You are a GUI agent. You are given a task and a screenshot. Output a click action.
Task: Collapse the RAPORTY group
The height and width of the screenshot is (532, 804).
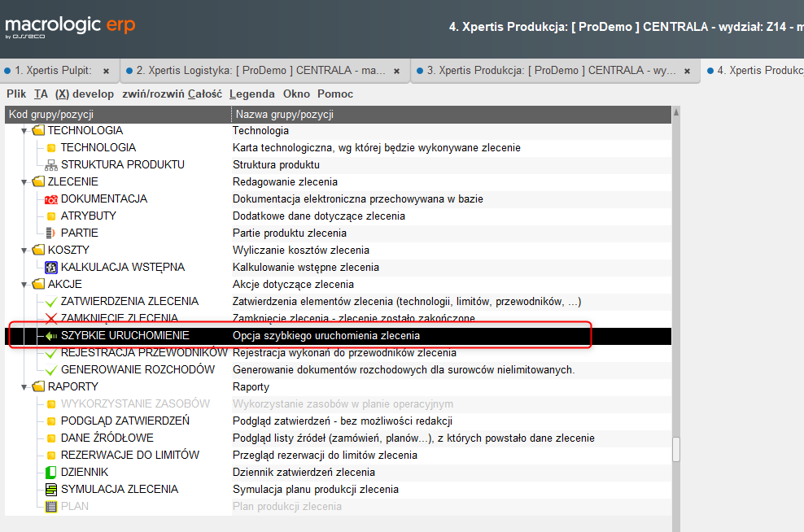tap(25, 387)
